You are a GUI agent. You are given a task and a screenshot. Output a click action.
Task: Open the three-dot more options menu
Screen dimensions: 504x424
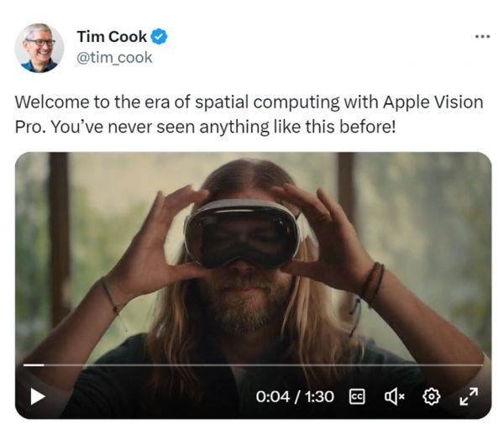click(x=481, y=37)
